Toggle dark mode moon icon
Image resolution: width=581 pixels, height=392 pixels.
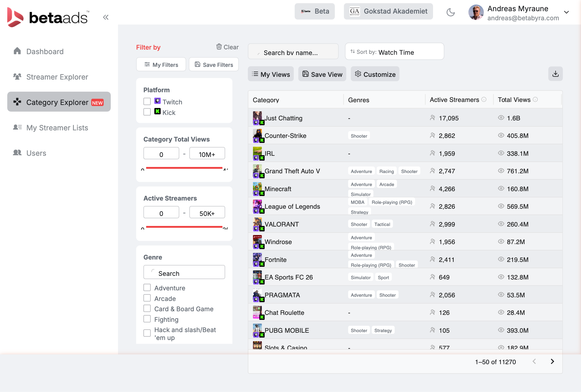click(x=451, y=12)
